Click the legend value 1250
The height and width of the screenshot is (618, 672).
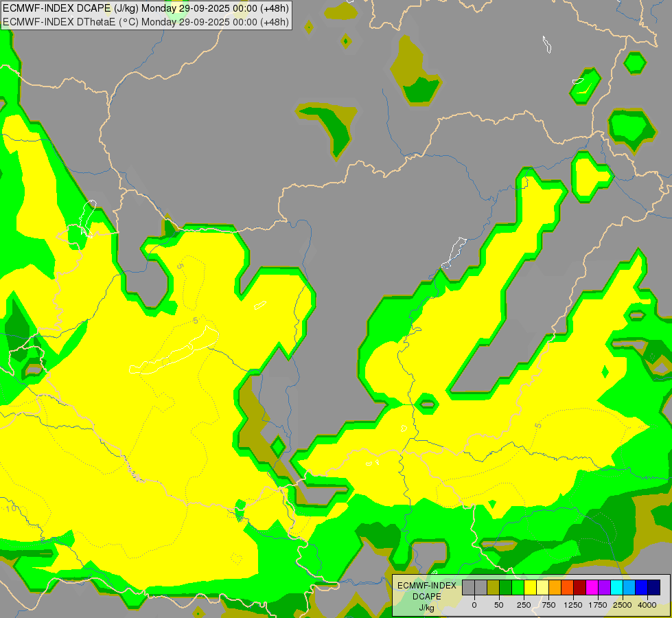[x=573, y=605]
